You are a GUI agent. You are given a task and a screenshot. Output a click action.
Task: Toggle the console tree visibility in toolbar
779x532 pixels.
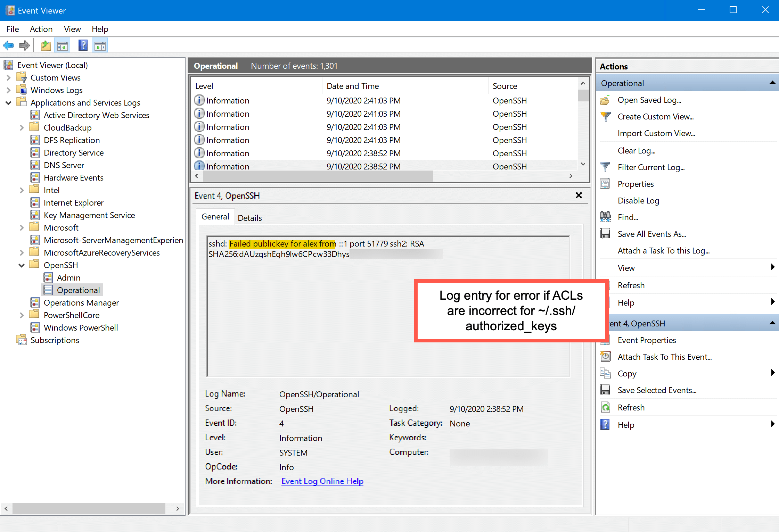point(63,45)
